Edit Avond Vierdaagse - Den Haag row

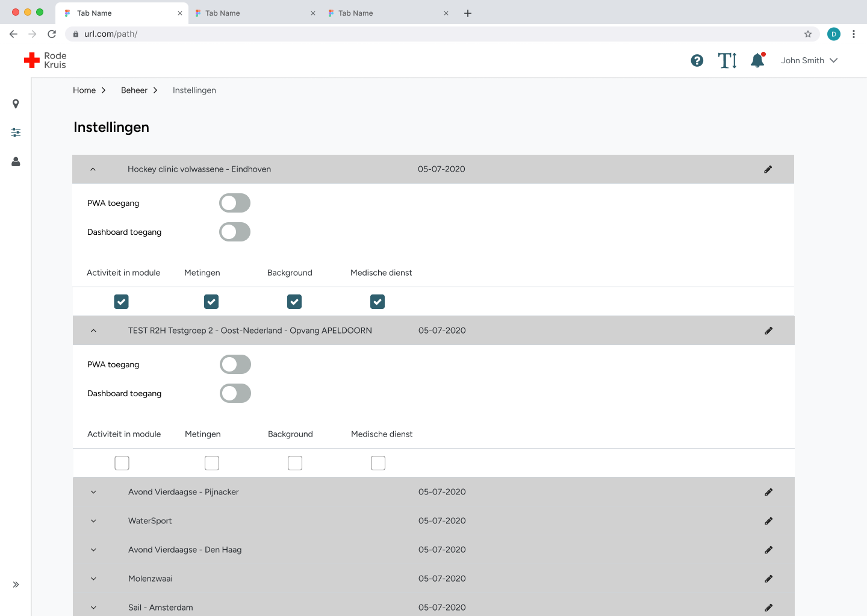point(768,550)
